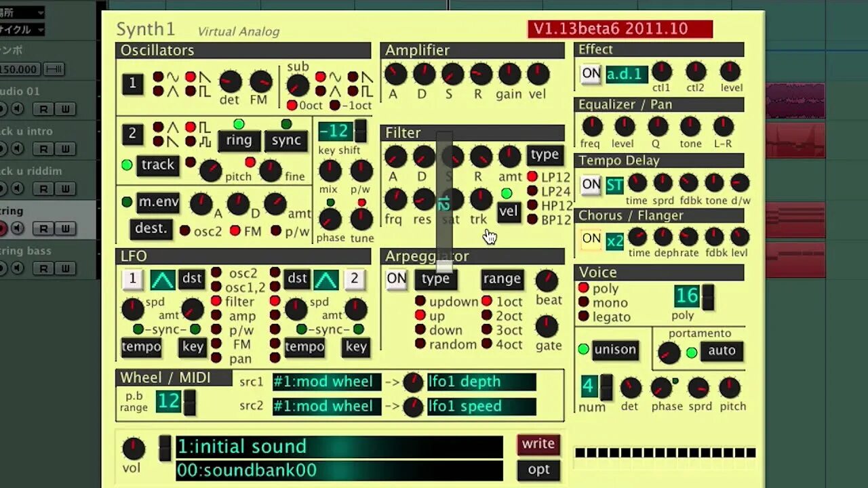Screen dimensions: 868x488
Task: Click the amplifier vel knob
Action: [538, 74]
